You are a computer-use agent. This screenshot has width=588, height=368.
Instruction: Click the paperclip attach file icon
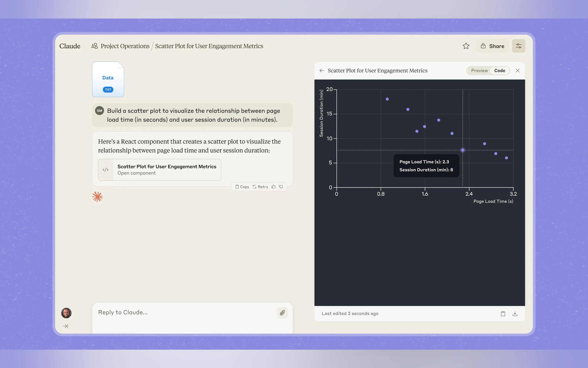click(282, 313)
